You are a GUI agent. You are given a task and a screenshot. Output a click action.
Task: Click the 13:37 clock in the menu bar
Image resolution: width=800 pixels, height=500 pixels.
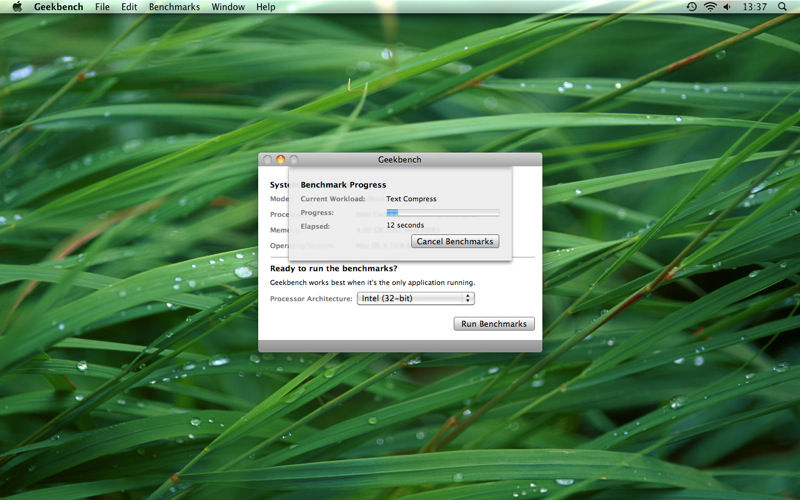(754, 7)
